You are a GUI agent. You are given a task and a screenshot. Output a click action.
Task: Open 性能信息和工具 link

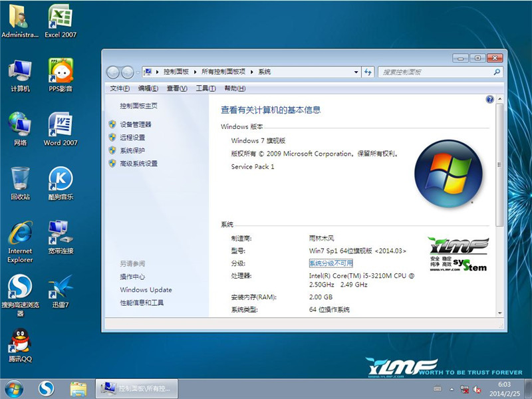[142, 303]
